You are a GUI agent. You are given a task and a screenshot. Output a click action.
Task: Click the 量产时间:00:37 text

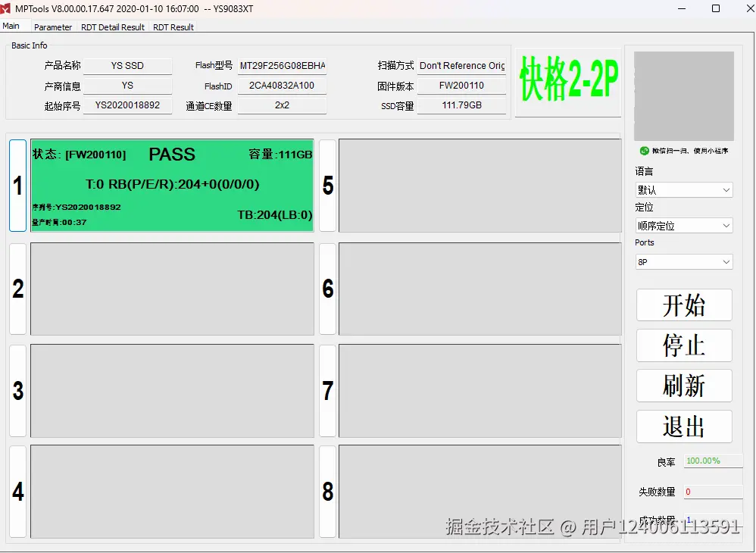coord(59,222)
